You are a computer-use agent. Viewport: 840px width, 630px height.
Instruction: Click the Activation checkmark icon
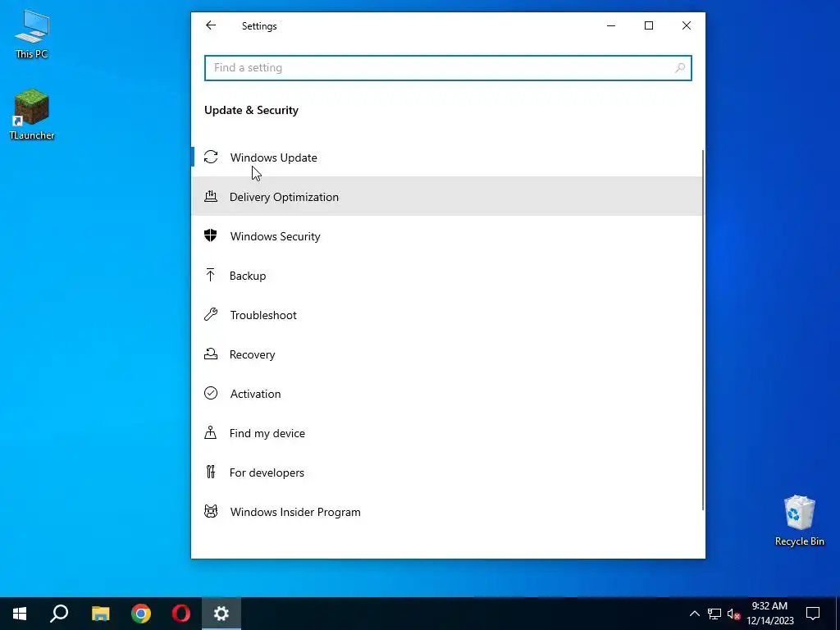[211, 393]
